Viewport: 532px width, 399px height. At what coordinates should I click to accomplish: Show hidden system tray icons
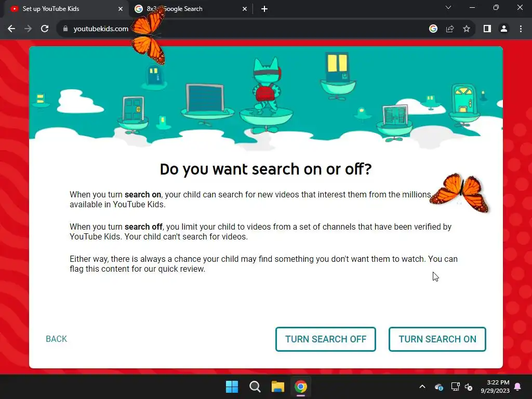422,387
